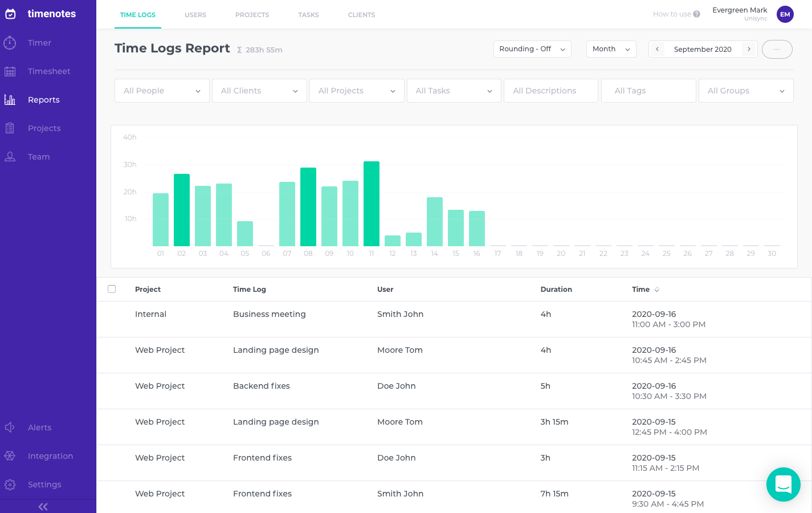Open the Rounding - Off dropdown

pyautogui.click(x=532, y=49)
